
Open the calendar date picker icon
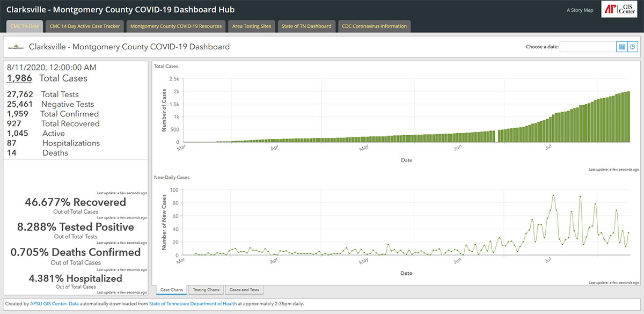coord(621,47)
